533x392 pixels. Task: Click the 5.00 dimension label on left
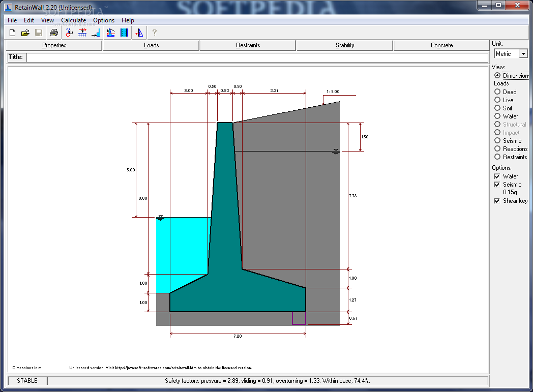tap(131, 170)
